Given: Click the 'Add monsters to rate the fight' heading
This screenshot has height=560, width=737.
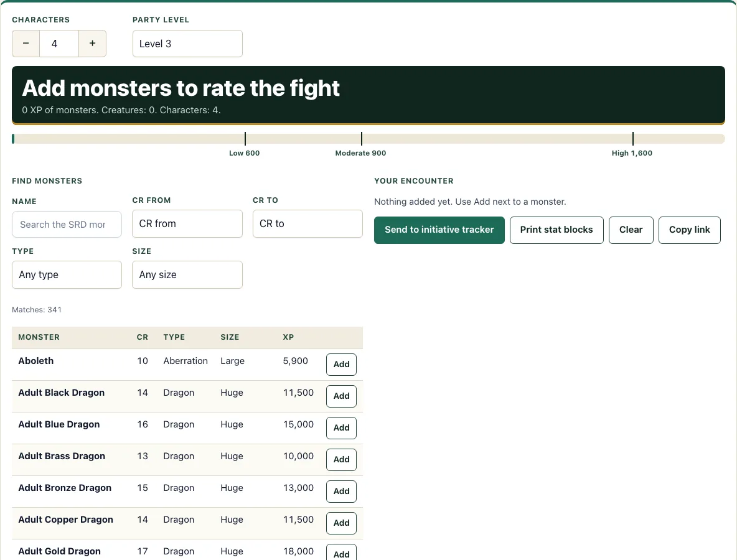Looking at the screenshot, I should click(181, 88).
